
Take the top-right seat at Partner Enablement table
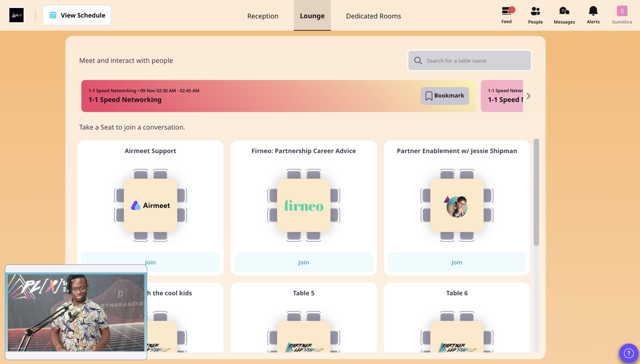[x=467, y=174]
